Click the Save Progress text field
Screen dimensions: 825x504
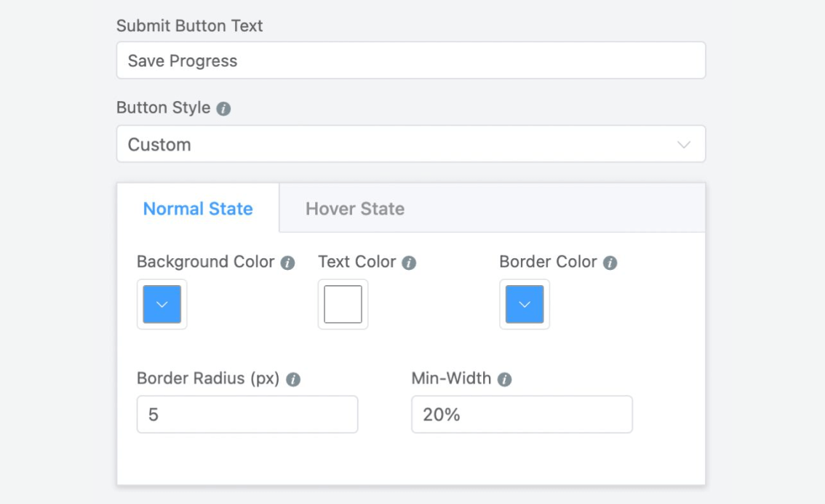point(410,60)
